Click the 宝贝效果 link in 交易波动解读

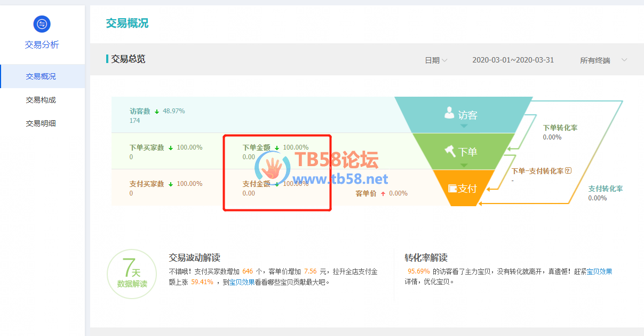point(242,282)
